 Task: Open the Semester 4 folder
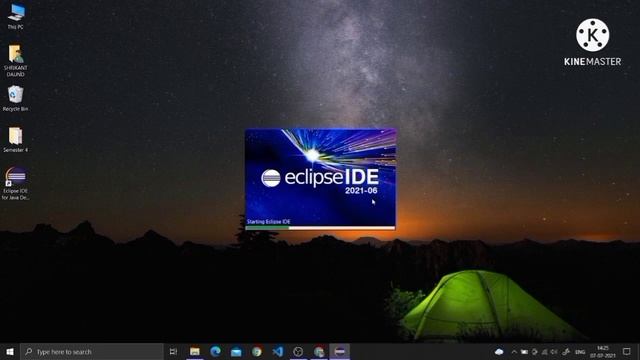click(x=16, y=139)
